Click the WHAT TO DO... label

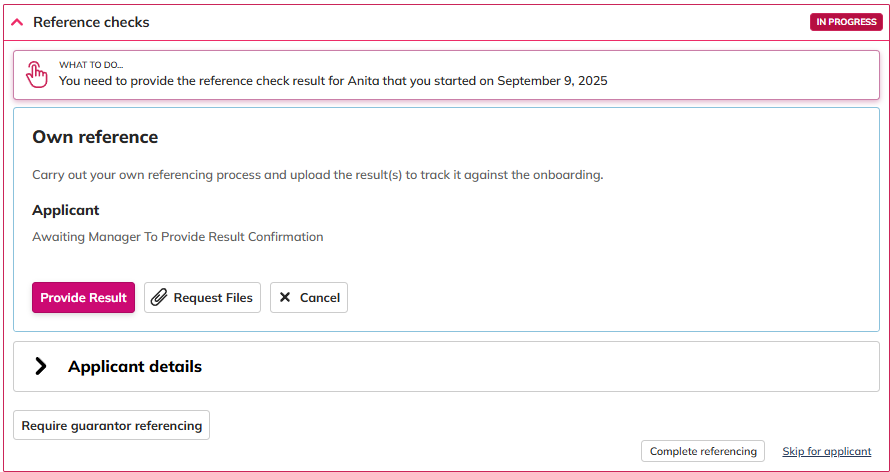[x=91, y=65]
